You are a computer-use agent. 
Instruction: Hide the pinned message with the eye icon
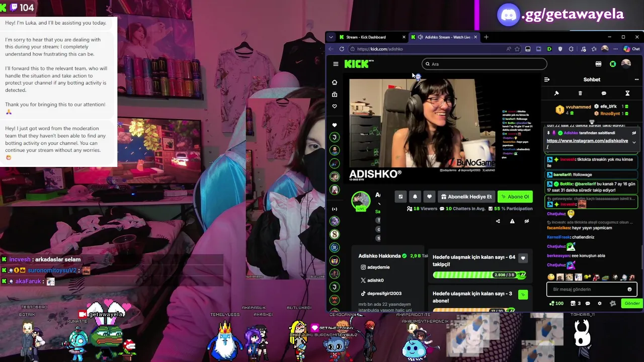634,133
